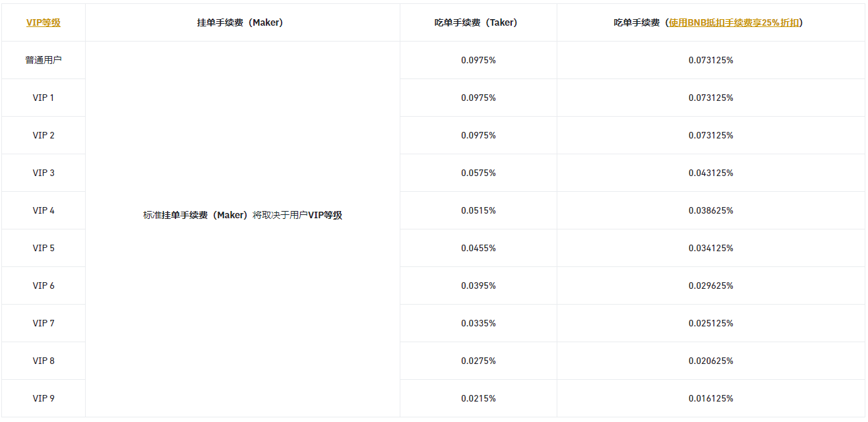Click the 0.0575% taker fee cell
Screen dimensions: 868x422
click(x=478, y=173)
